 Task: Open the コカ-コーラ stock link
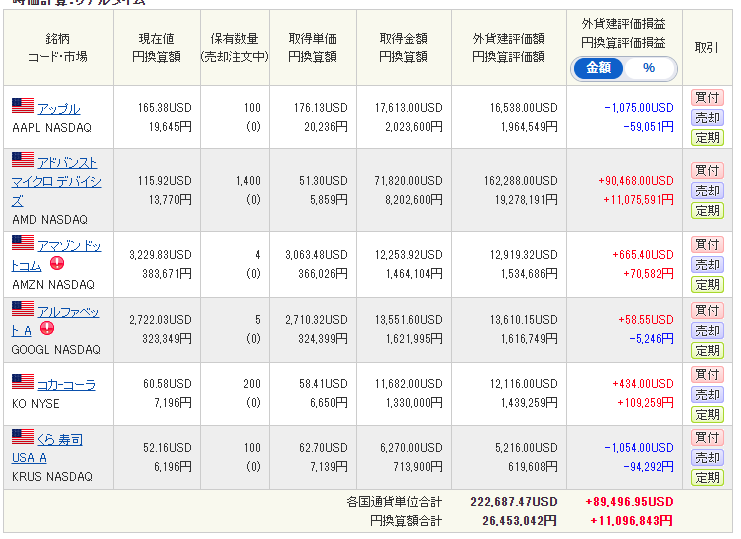coord(66,384)
